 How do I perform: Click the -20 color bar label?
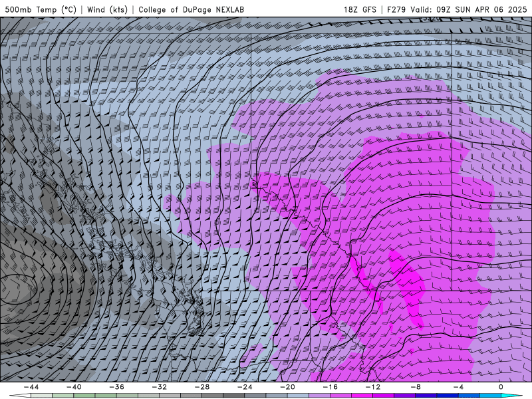(x=287, y=387)
